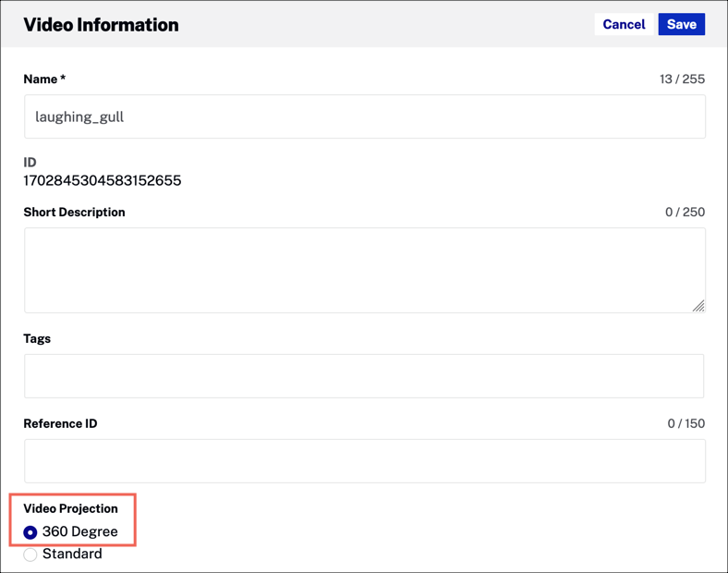Click the Reference ID input field
The height and width of the screenshot is (573, 728).
pos(364,460)
